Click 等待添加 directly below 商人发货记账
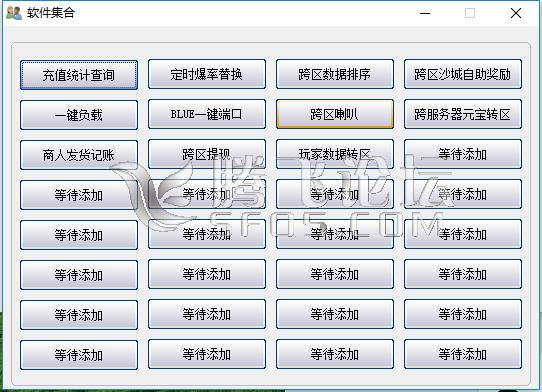The width and height of the screenshot is (542, 392). pyautogui.click(x=79, y=195)
